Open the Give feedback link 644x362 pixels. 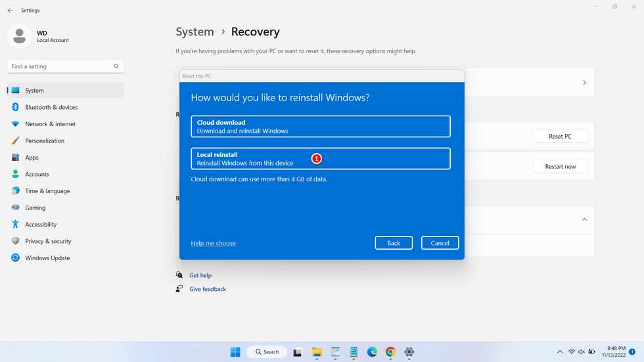[x=208, y=289]
